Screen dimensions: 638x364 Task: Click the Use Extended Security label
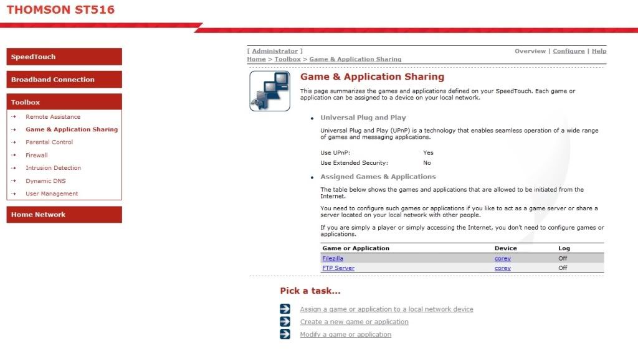click(354, 163)
